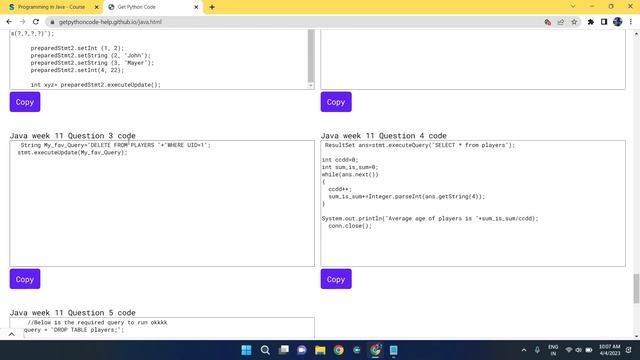640x360 pixels.
Task: Open Windows Start menu
Action: pos(247,350)
